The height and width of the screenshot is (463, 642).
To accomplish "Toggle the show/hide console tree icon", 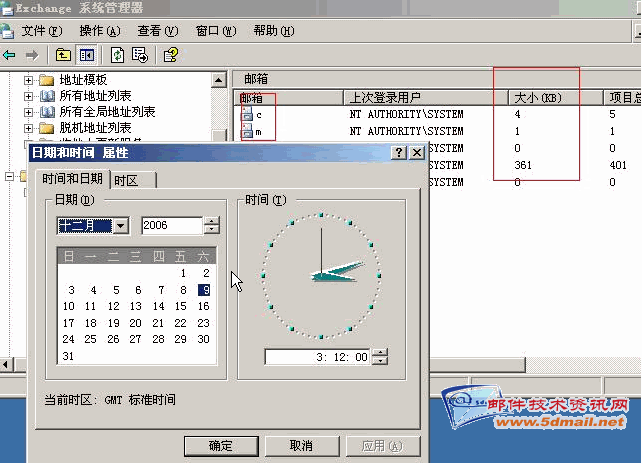I will click(x=87, y=55).
